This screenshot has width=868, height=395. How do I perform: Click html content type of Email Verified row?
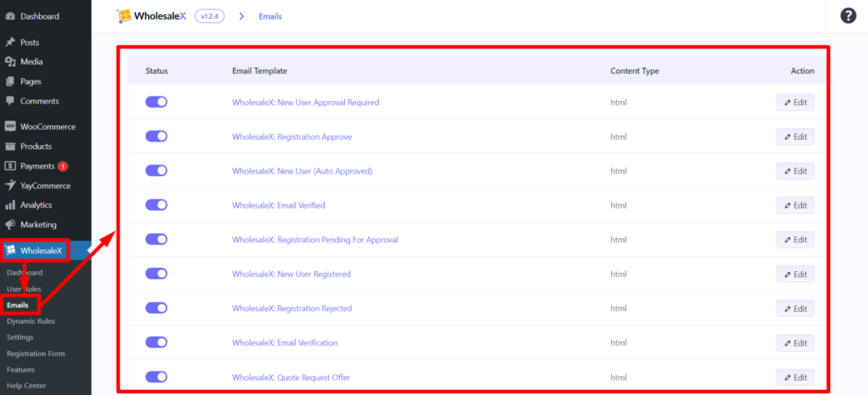pos(618,205)
